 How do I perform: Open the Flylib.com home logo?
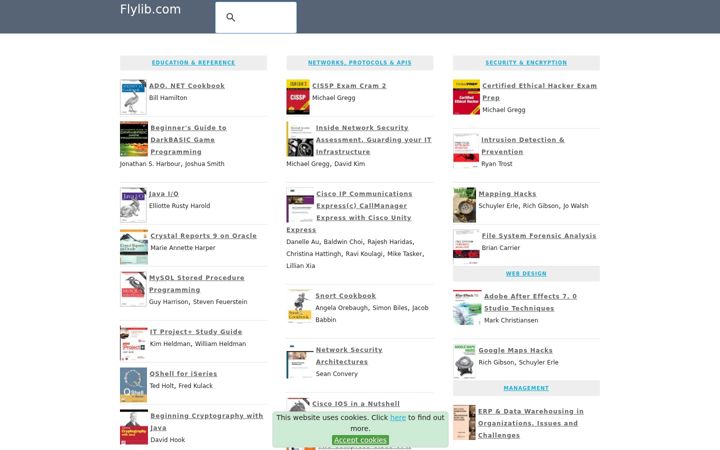(x=150, y=9)
